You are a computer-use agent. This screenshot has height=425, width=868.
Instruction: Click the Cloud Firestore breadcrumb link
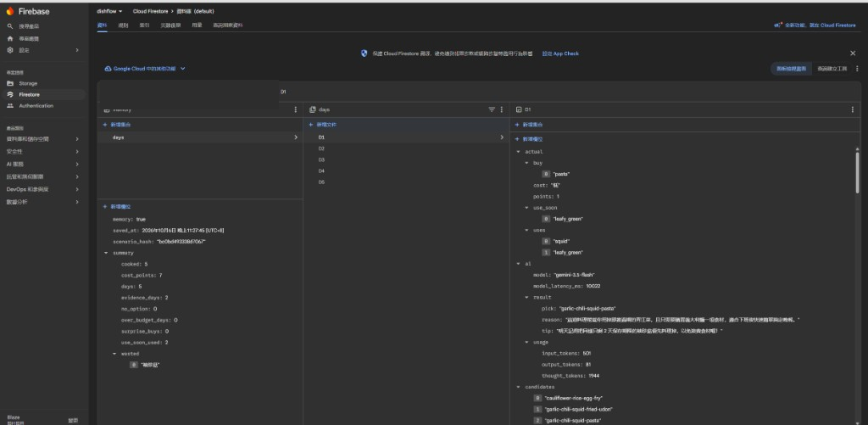pos(150,11)
